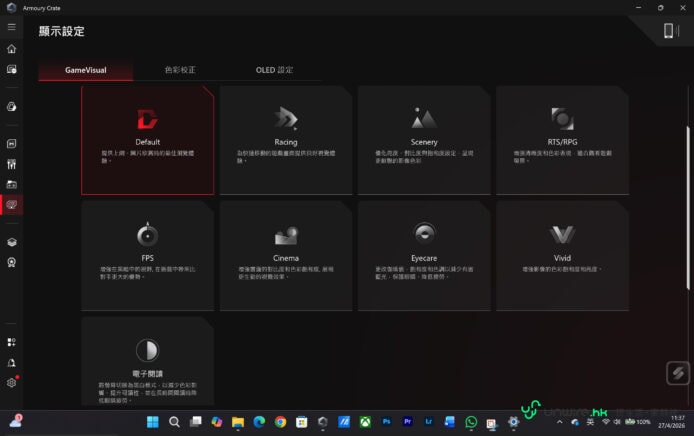This screenshot has height=436, width=694.
Task: Select the FPS GameVisual mode
Action: tap(148, 256)
